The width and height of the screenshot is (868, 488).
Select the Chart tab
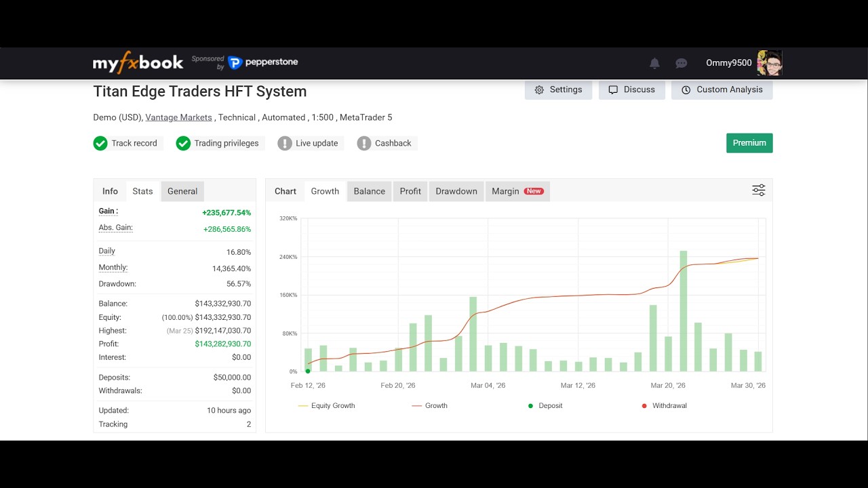[285, 191]
